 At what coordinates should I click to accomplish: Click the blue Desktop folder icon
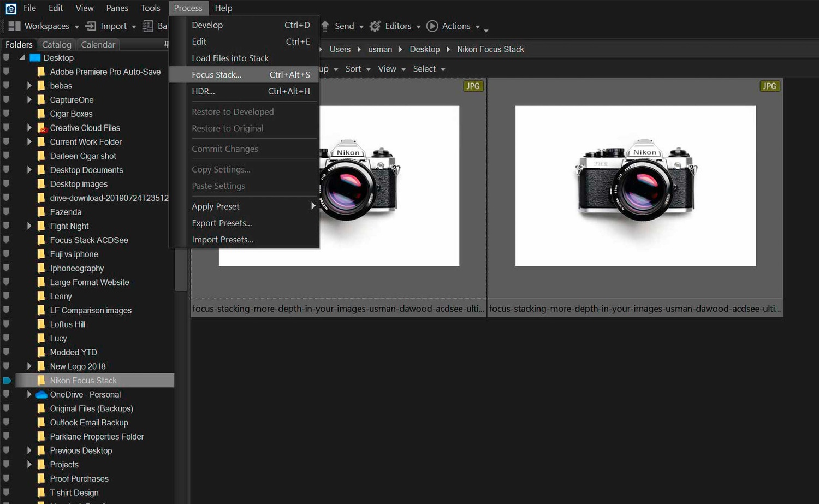pos(35,57)
